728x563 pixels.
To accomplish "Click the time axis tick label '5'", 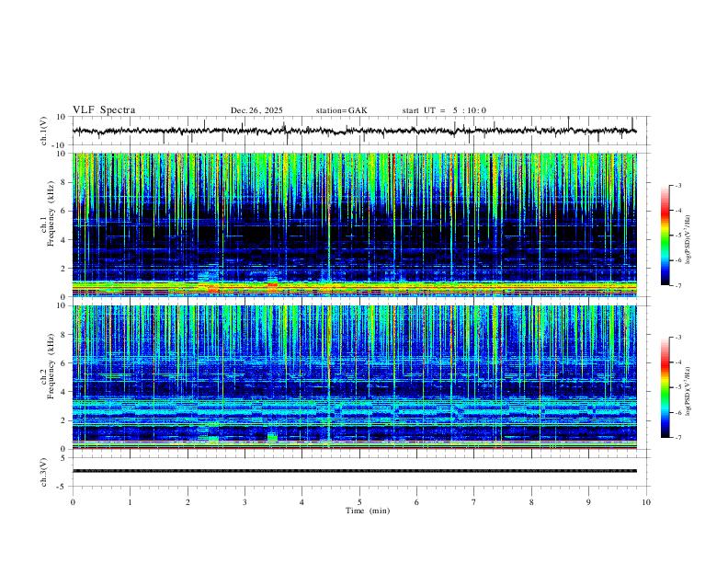I will 359,502.
